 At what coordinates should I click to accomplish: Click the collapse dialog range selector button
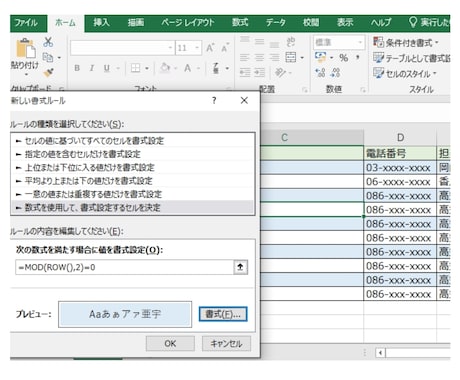[240, 267]
